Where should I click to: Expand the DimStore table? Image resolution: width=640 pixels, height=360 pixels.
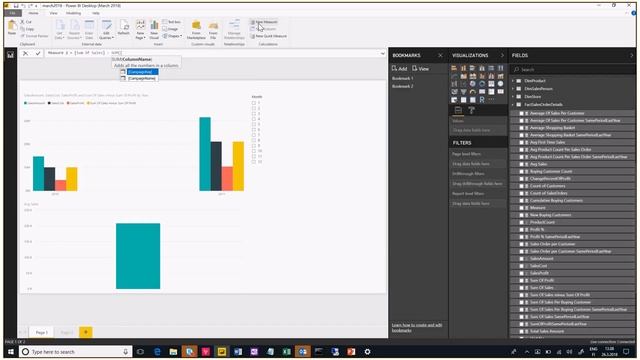(513, 97)
